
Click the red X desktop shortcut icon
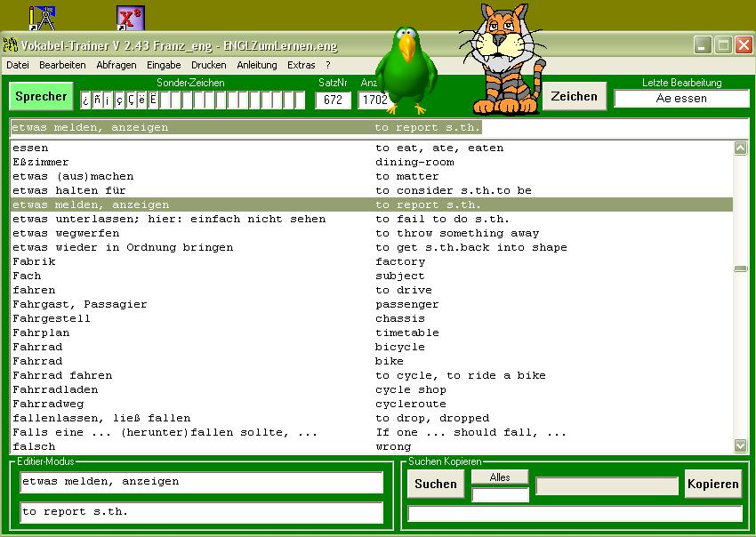pyautogui.click(x=131, y=18)
